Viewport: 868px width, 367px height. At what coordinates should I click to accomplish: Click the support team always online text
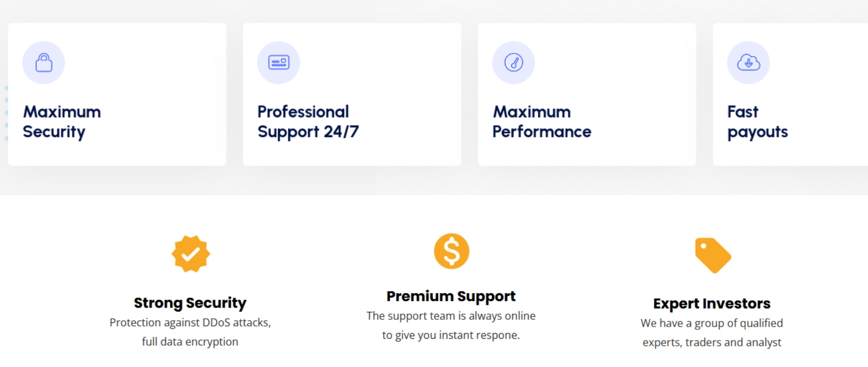pos(451,316)
